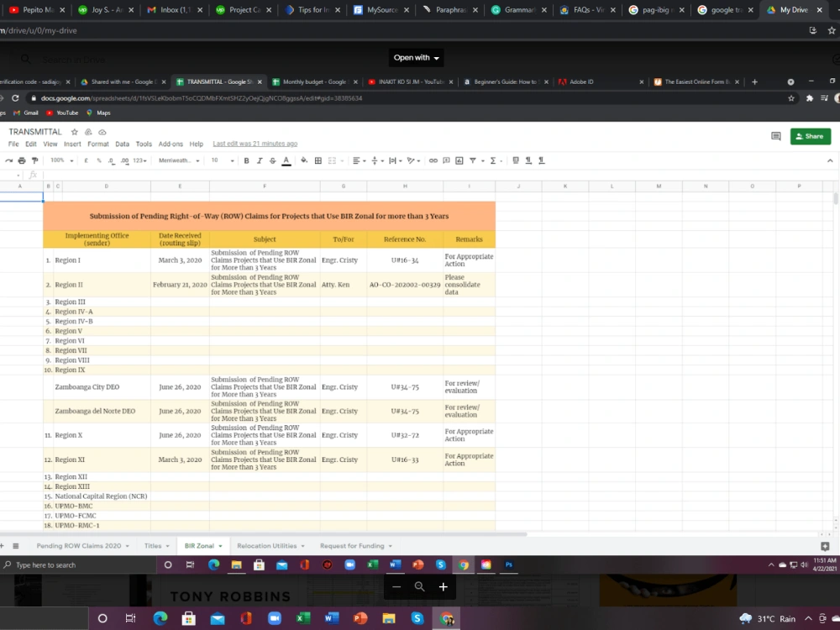Switch to Request for Funding sheet
This screenshot has width=840, height=630.
point(352,546)
